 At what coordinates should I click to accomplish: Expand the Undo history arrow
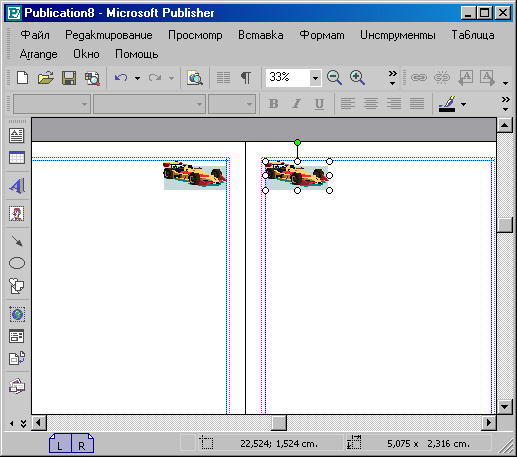(137, 78)
